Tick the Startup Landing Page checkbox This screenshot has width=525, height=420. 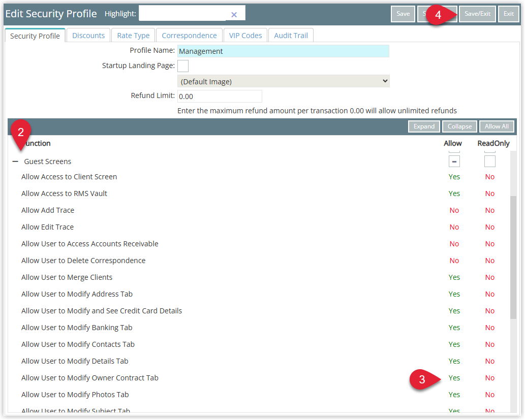coord(183,66)
